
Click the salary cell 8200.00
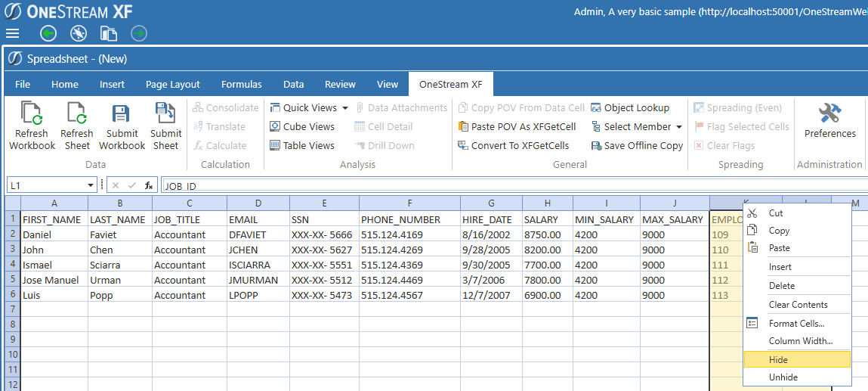click(548, 250)
